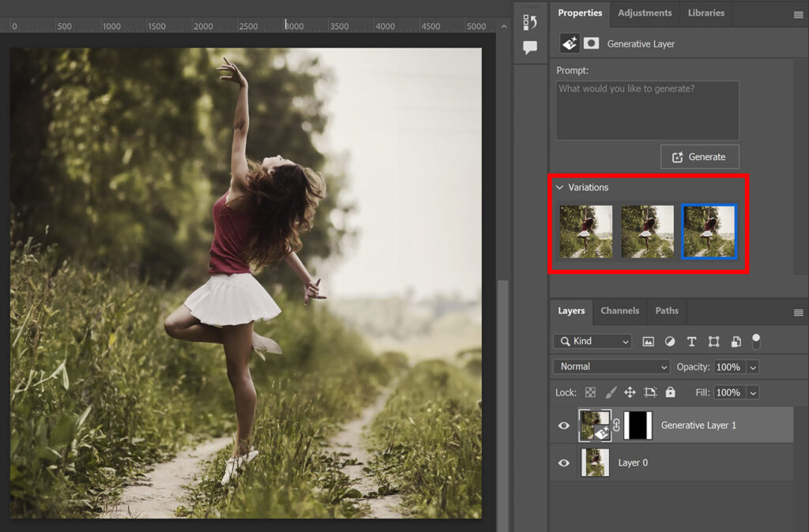Collapse the Variations section
Viewport: 809px width, 532px height.
[559, 187]
